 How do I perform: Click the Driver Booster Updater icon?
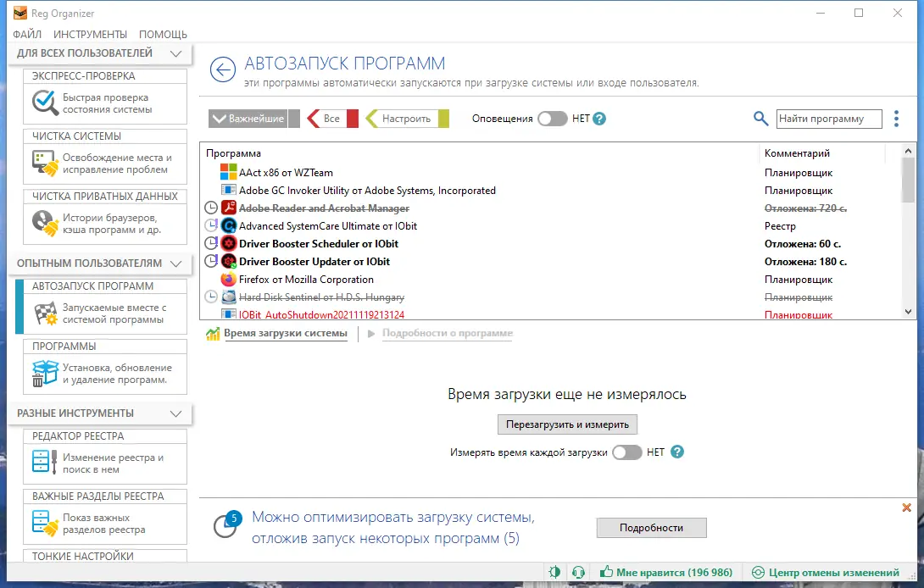[x=228, y=261]
